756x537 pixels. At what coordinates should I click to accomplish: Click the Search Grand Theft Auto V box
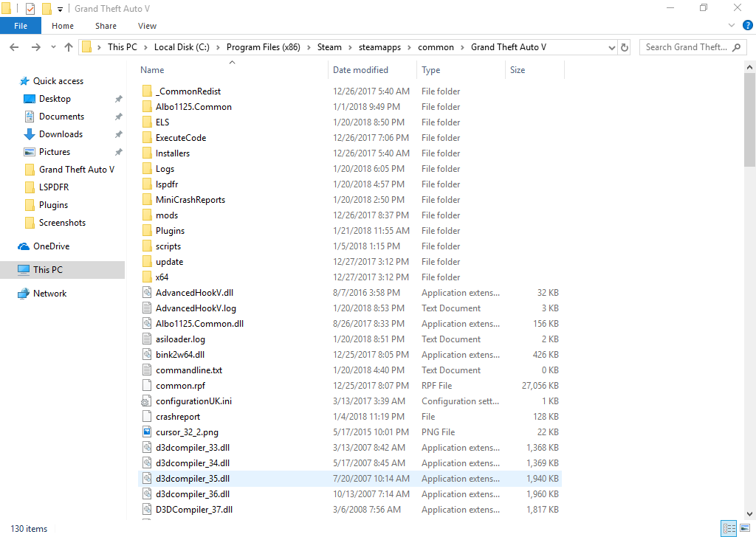pos(693,47)
